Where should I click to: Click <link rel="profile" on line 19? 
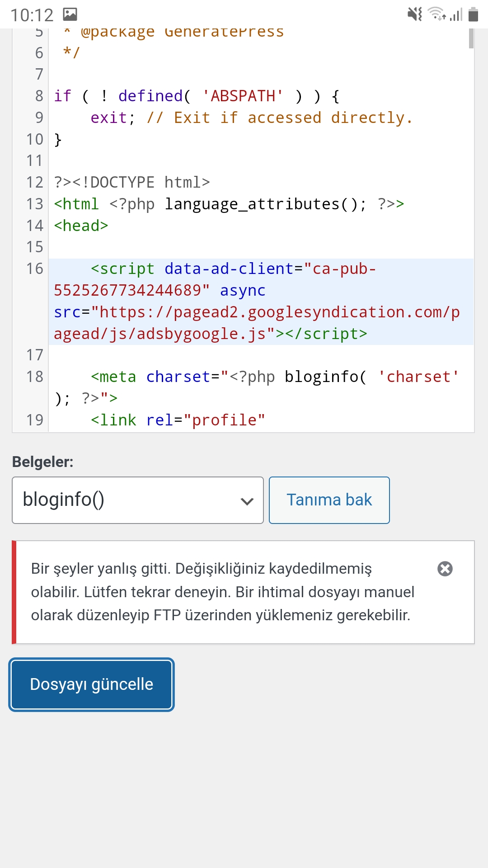tap(178, 420)
